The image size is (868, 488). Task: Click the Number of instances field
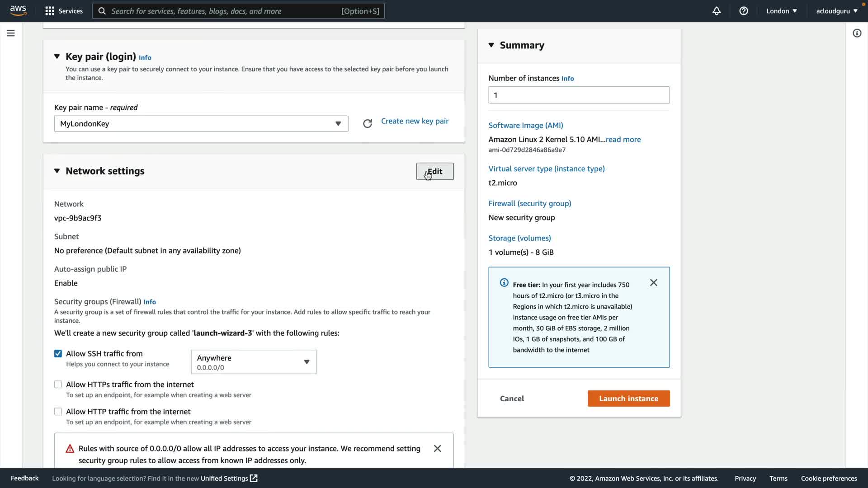(579, 95)
